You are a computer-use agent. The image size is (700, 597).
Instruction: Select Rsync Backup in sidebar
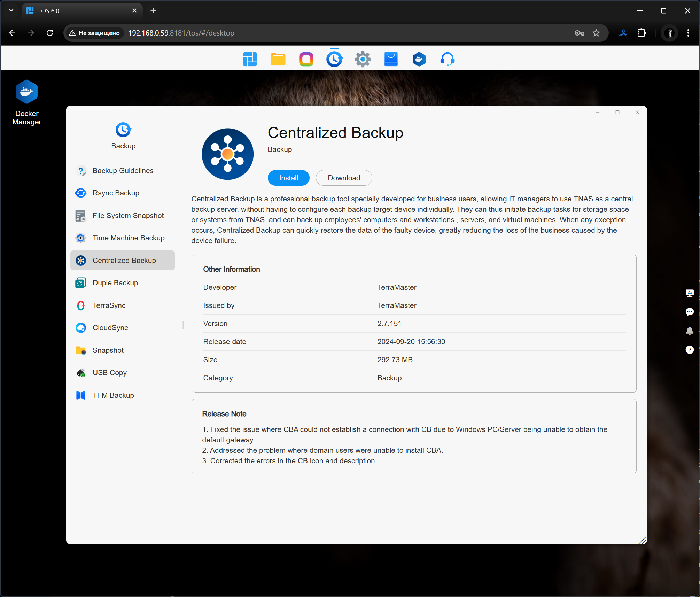click(116, 193)
